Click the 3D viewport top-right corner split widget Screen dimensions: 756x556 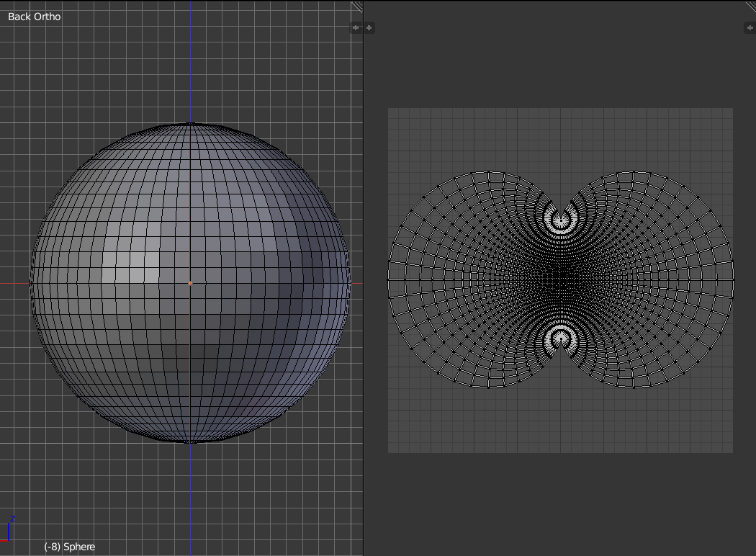point(357,6)
